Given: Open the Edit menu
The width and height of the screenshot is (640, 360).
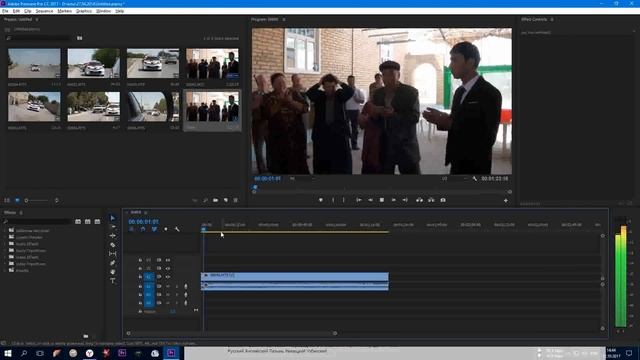Looking at the screenshot, I should tap(16, 11).
